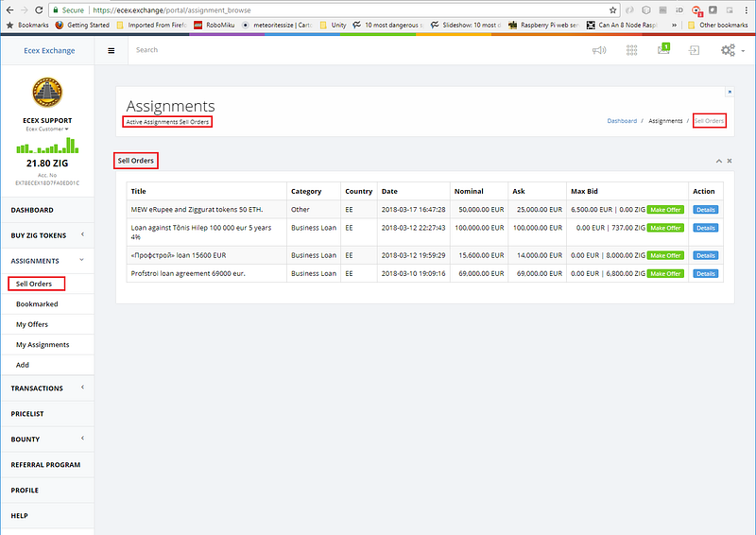
Task: Click the Ecex Exchange brand link
Action: [x=49, y=51]
